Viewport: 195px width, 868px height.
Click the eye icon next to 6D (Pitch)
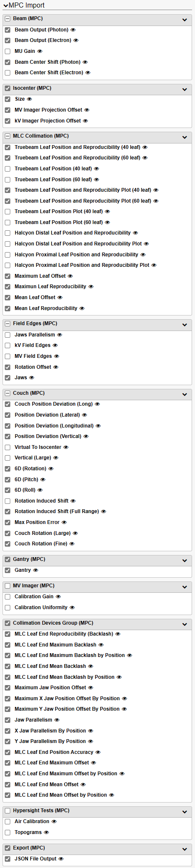[43, 480]
